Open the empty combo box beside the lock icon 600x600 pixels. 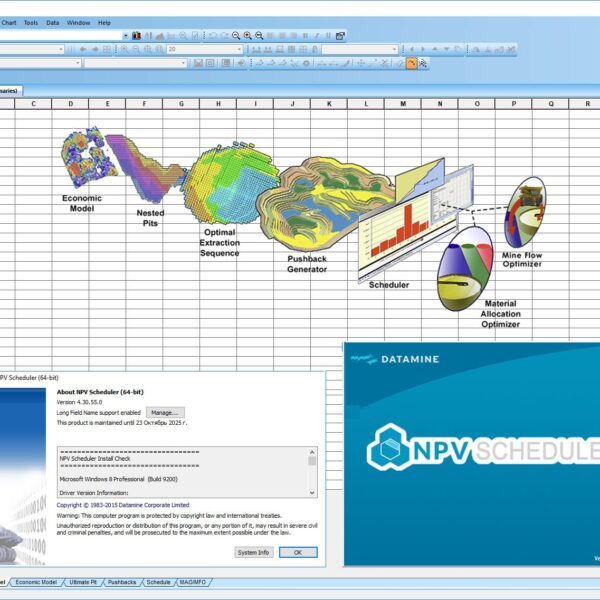point(395,49)
